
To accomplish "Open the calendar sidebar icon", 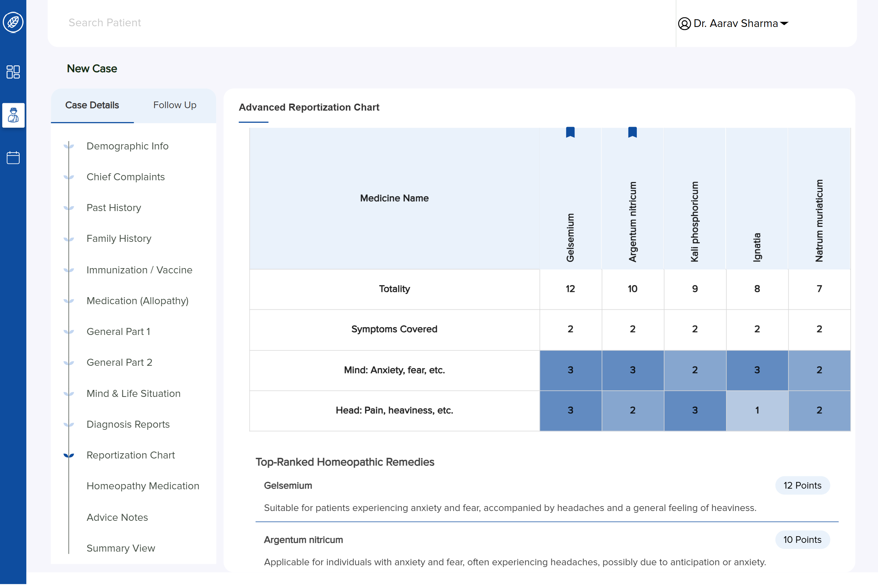I will 13,157.
